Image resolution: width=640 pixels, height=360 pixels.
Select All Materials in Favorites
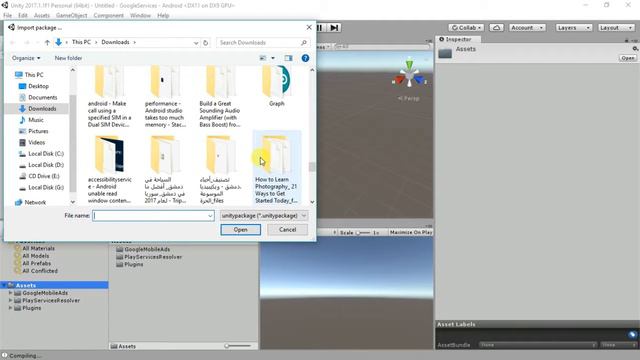38,248
